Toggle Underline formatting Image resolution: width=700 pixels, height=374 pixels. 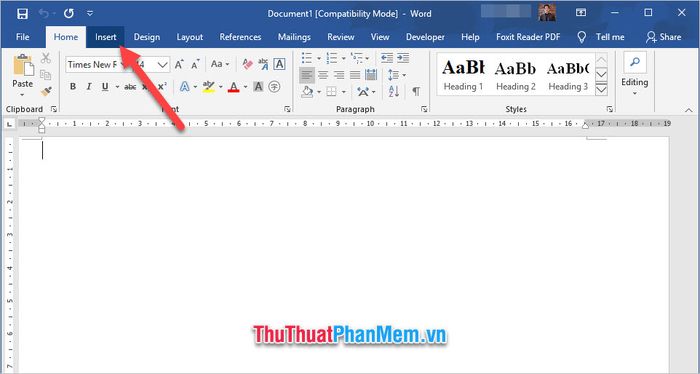105,87
